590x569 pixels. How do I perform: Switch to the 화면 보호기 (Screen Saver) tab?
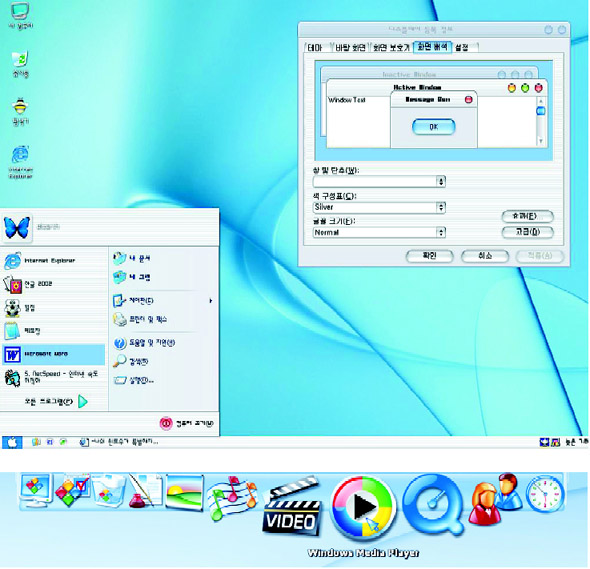tap(391, 47)
